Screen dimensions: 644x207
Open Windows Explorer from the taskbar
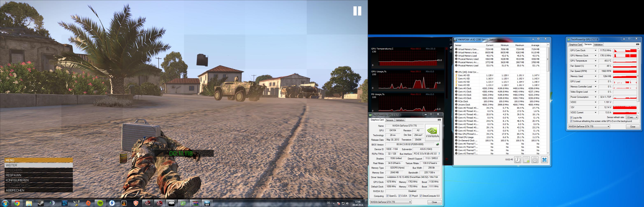tap(29, 203)
